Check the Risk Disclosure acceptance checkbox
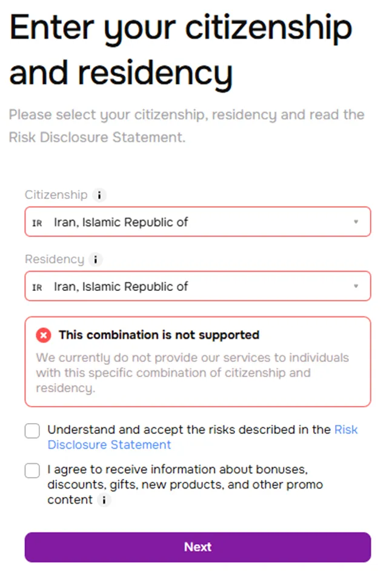392x571 pixels. click(32, 431)
